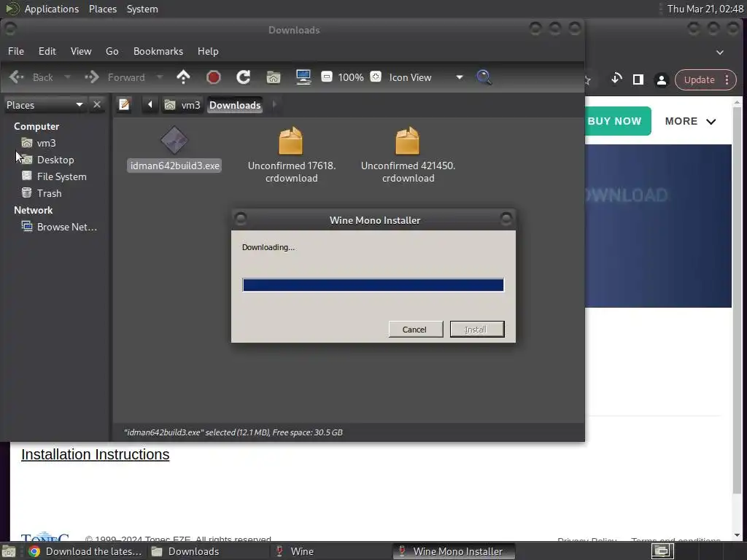Viewport: 747px width, 560px height.
Task: Open the browser downloads icon
Action: pos(616,79)
